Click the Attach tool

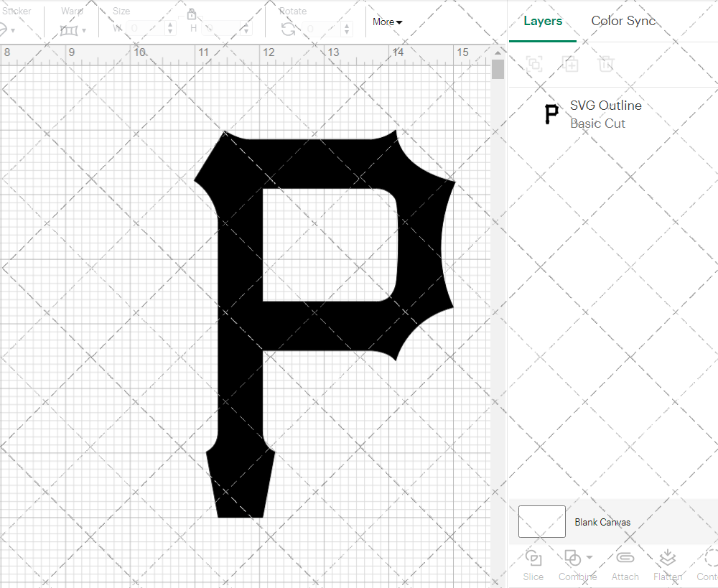625,566
